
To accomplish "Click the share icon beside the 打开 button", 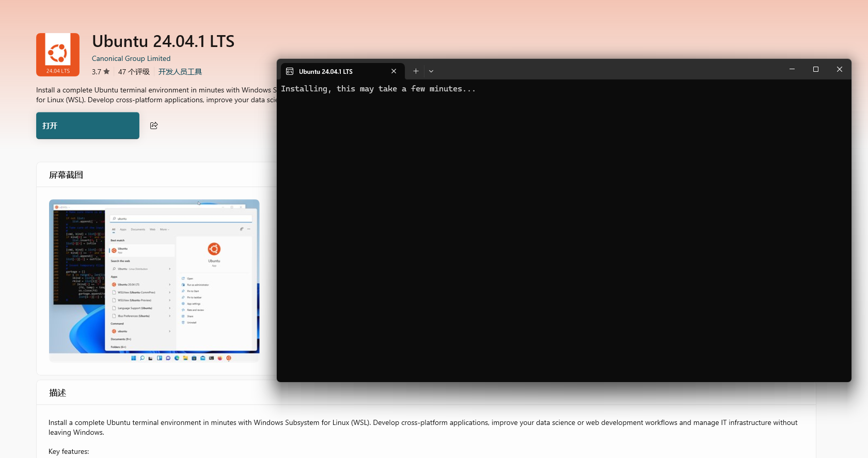I will pyautogui.click(x=154, y=125).
